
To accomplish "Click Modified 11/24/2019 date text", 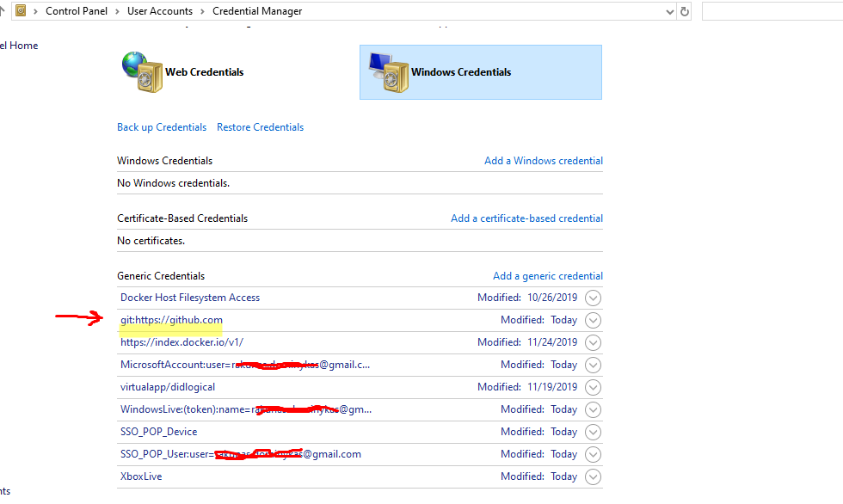I will pos(527,342).
